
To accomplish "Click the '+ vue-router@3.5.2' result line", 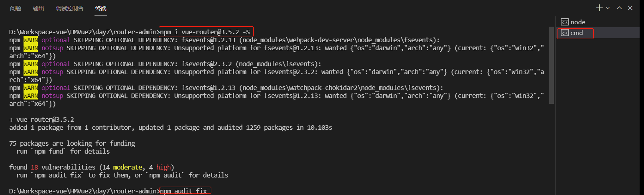I will coord(41,120).
